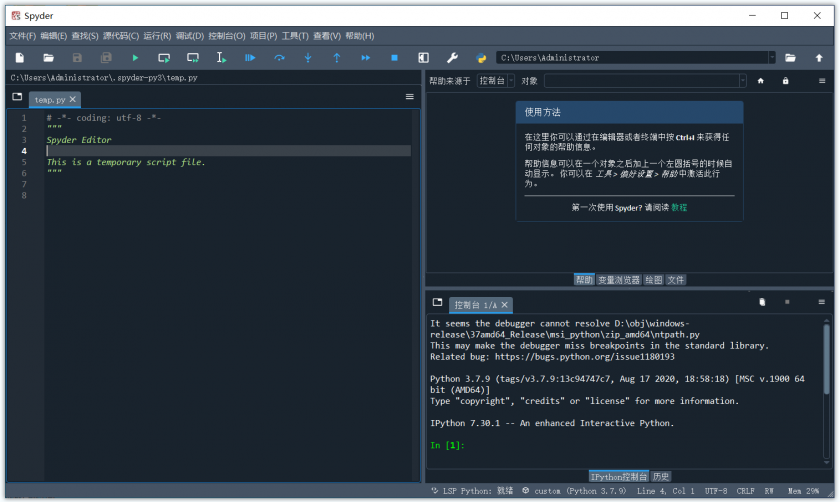840x502 pixels.
Task: Browse for a working directory
Action: coord(790,57)
